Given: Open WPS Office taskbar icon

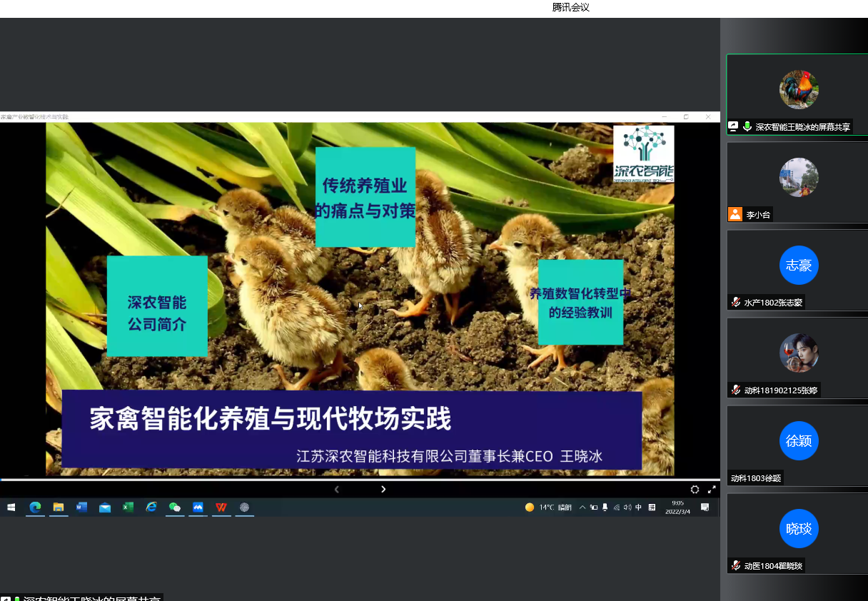Looking at the screenshot, I should tap(221, 507).
